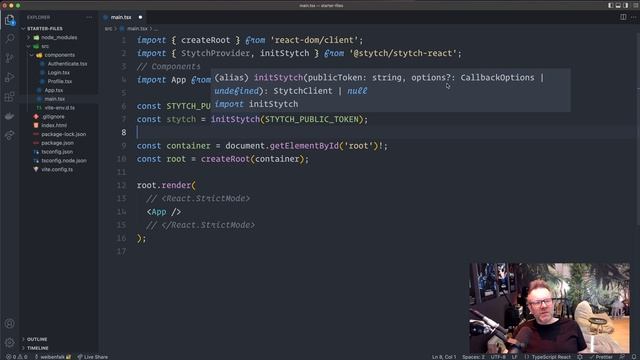Click the Ln 8, Col 1 cursor position
Viewport: 640px width, 360px height.
click(444, 357)
